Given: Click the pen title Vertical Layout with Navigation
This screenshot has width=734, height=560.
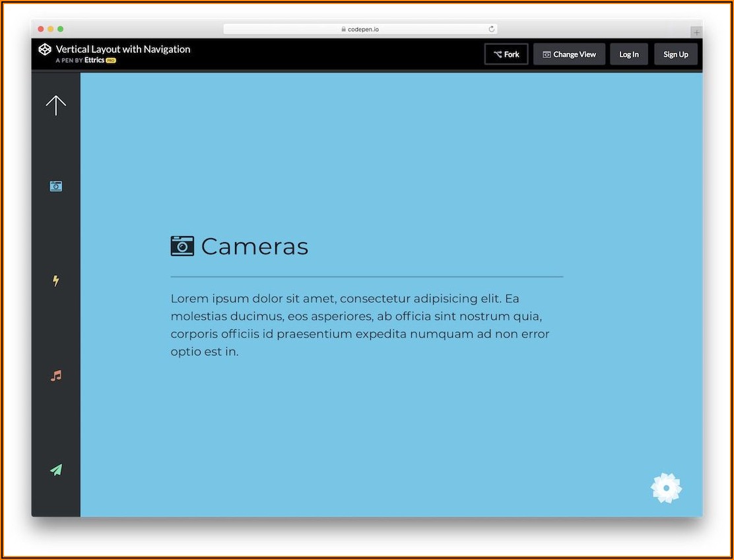Looking at the screenshot, I should pos(123,49).
